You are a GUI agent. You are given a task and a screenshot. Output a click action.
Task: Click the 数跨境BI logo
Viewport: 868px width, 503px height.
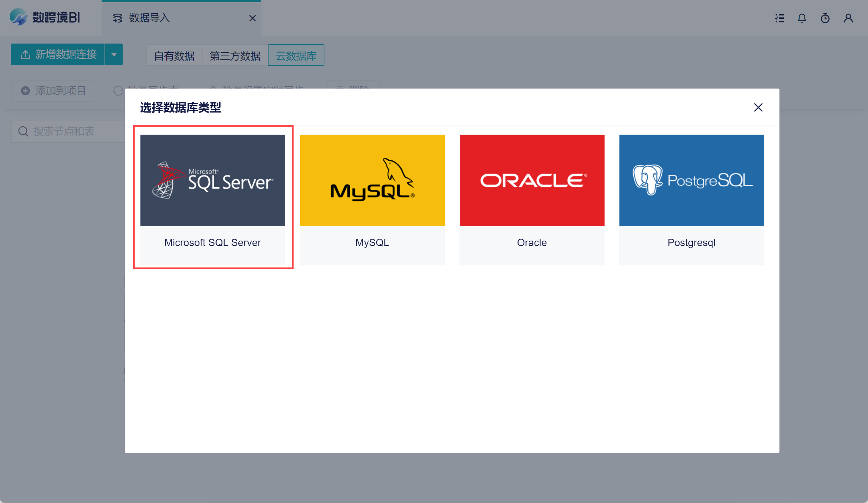(45, 17)
